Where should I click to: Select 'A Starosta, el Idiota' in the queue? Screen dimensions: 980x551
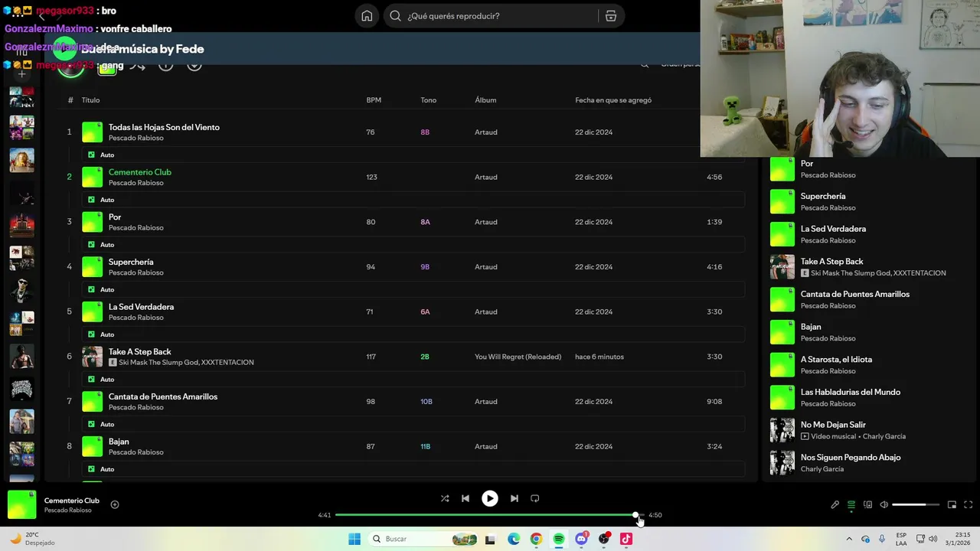point(836,360)
